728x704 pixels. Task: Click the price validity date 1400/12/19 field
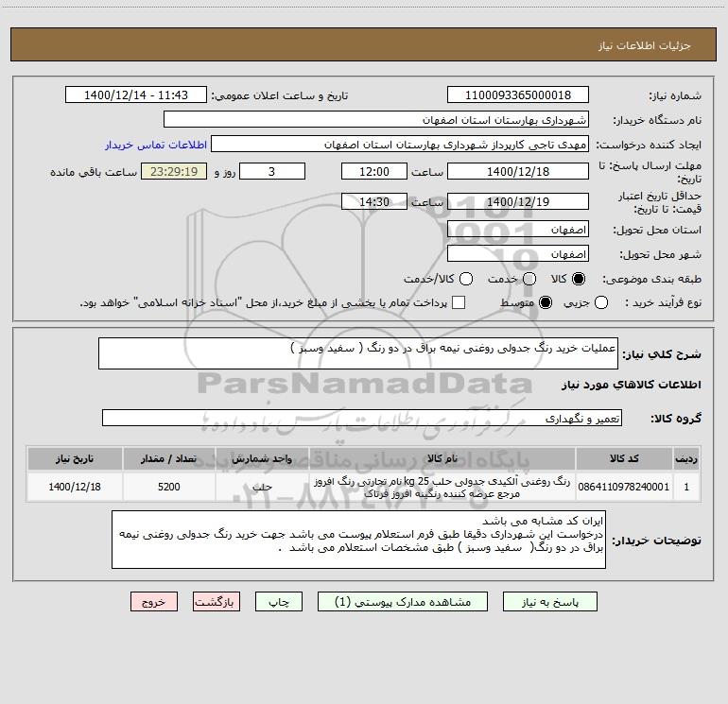point(518,201)
